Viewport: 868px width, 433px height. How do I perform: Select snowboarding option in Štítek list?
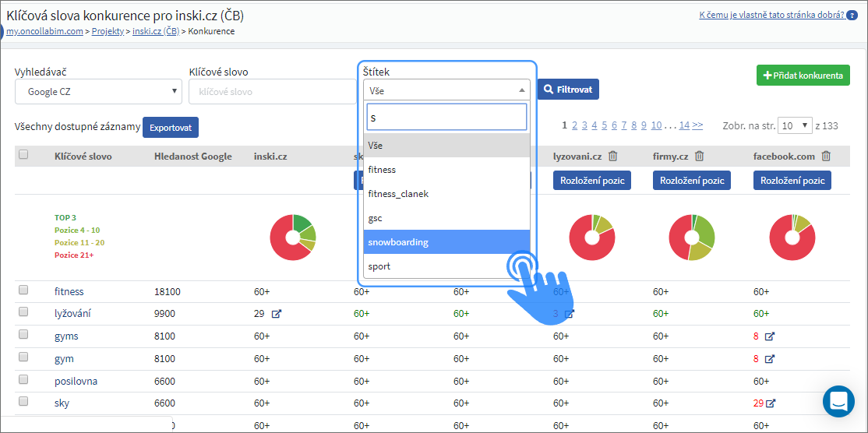[x=446, y=242]
